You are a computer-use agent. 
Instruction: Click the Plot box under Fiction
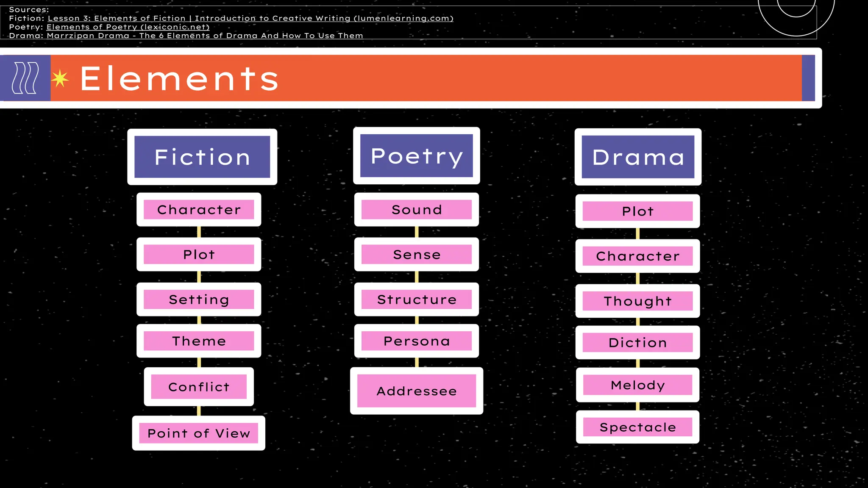click(x=199, y=254)
